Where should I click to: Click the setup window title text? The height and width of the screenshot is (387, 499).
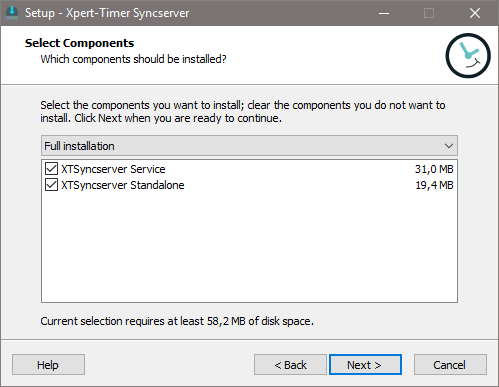point(107,13)
